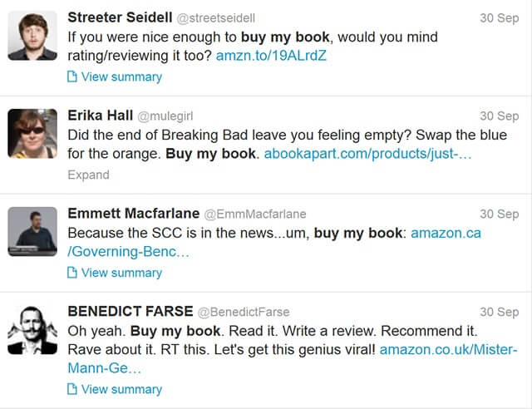Open Streeter Seidell's profile picture
This screenshot has height=409, width=532.
coord(32,36)
